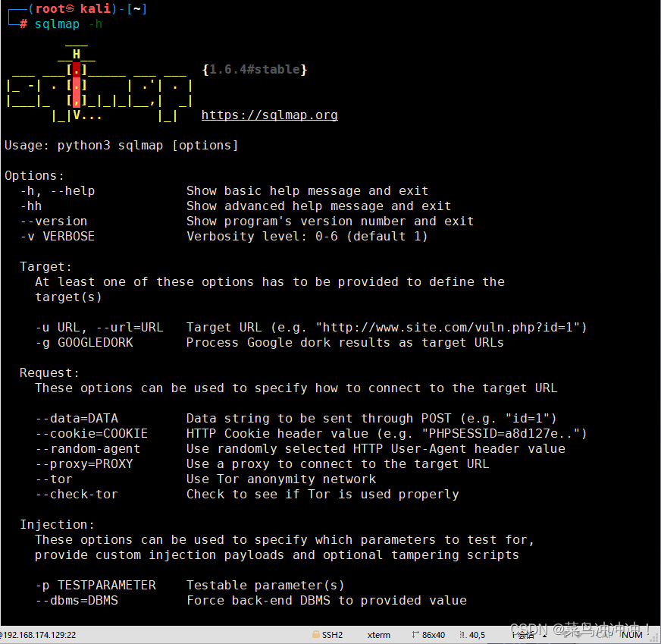Click the "NUM" indicator in status bar
This screenshot has width=661, height=644.
tap(632, 635)
